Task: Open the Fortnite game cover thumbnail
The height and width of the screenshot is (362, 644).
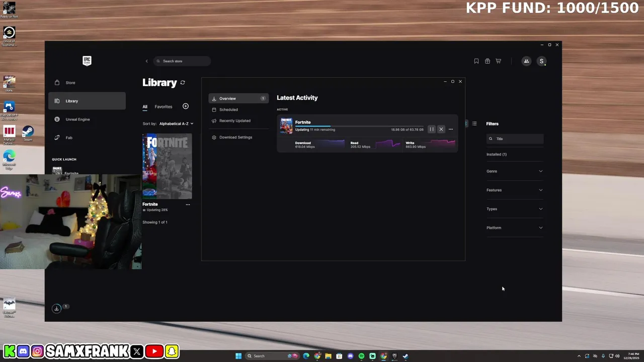Action: click(167, 166)
